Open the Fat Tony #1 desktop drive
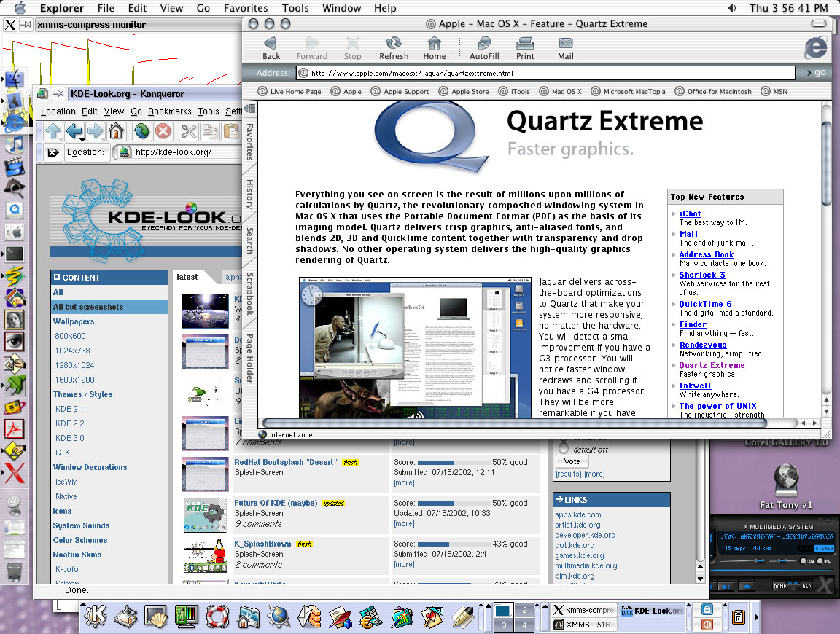The image size is (840, 634). pyautogui.click(x=786, y=485)
